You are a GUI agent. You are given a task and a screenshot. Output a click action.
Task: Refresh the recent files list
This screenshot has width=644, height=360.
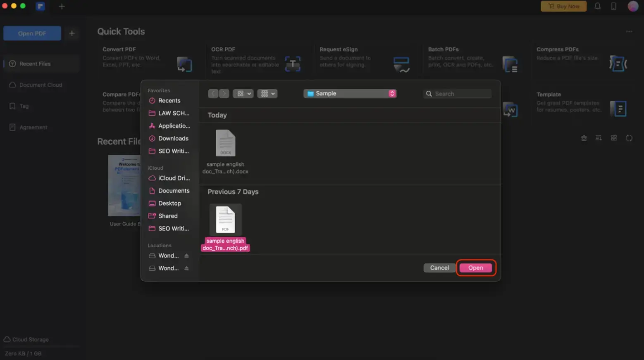click(x=629, y=138)
